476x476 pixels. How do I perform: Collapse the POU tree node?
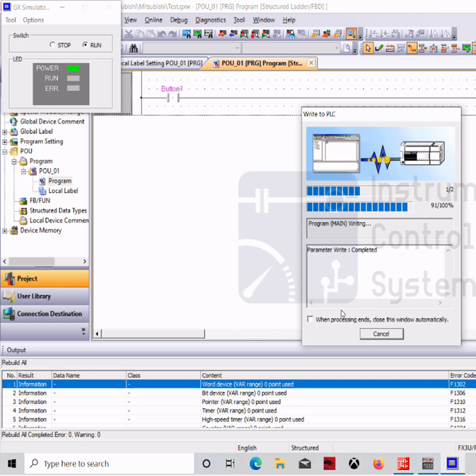pyautogui.click(x=5, y=151)
